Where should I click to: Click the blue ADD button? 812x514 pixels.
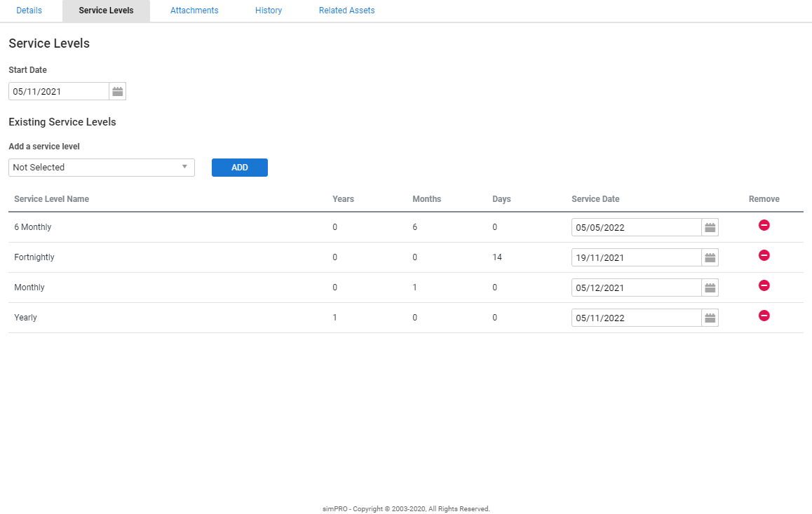pos(240,167)
